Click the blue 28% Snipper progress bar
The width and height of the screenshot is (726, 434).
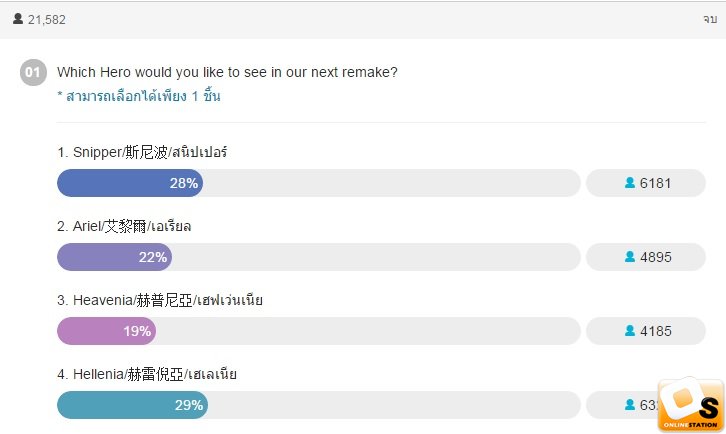(130, 183)
